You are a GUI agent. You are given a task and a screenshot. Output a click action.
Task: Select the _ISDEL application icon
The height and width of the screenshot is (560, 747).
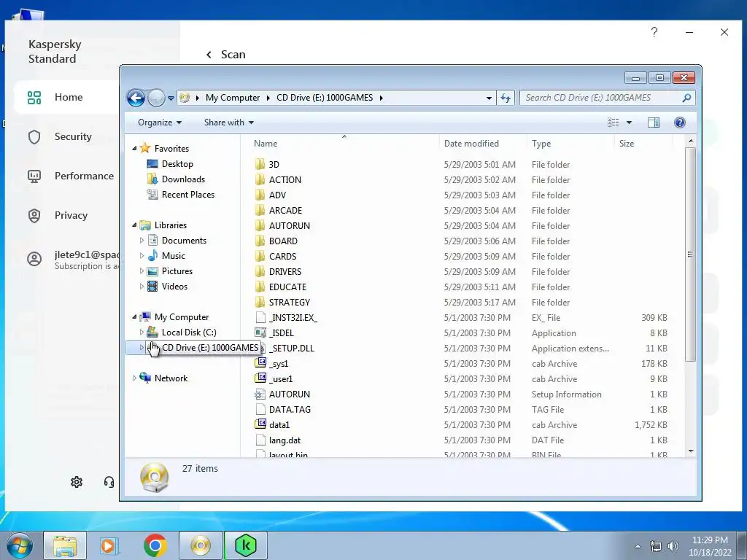coord(260,332)
